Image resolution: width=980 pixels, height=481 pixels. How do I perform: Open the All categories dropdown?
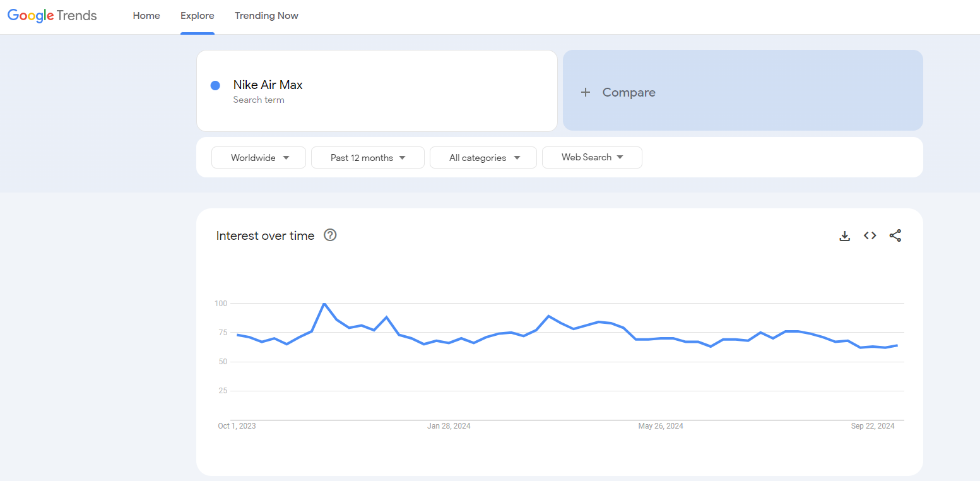[483, 158]
